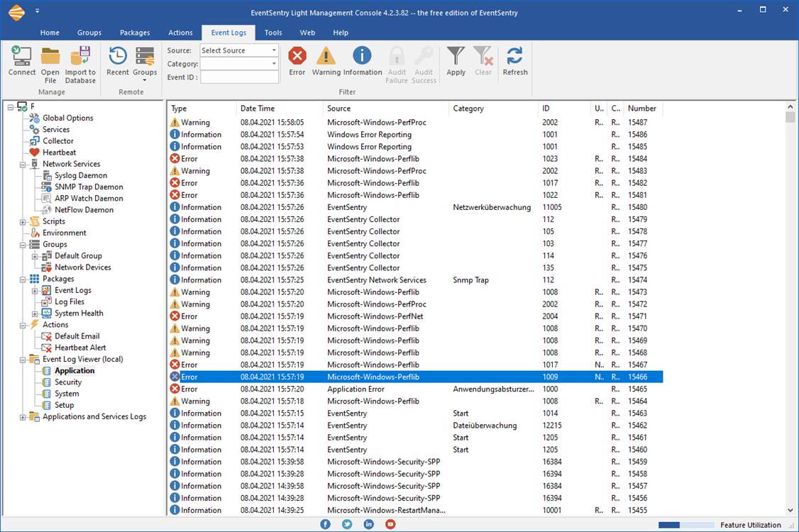This screenshot has height=532, width=799.
Task: Select Heartbeat Alert action
Action: point(80,348)
